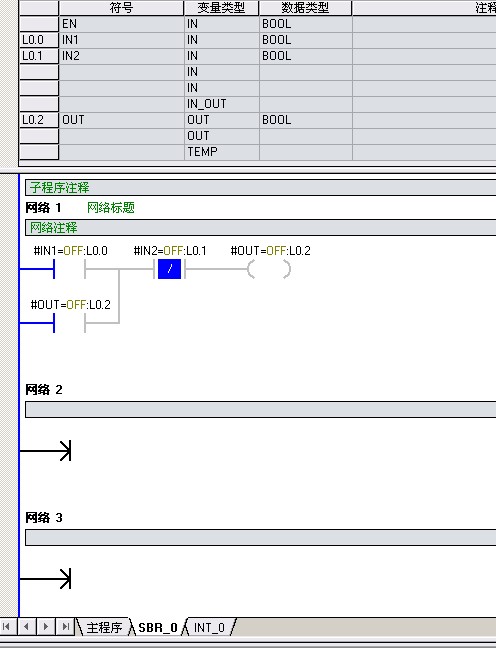Click the empty symbol cell in TEMP row

121,152
